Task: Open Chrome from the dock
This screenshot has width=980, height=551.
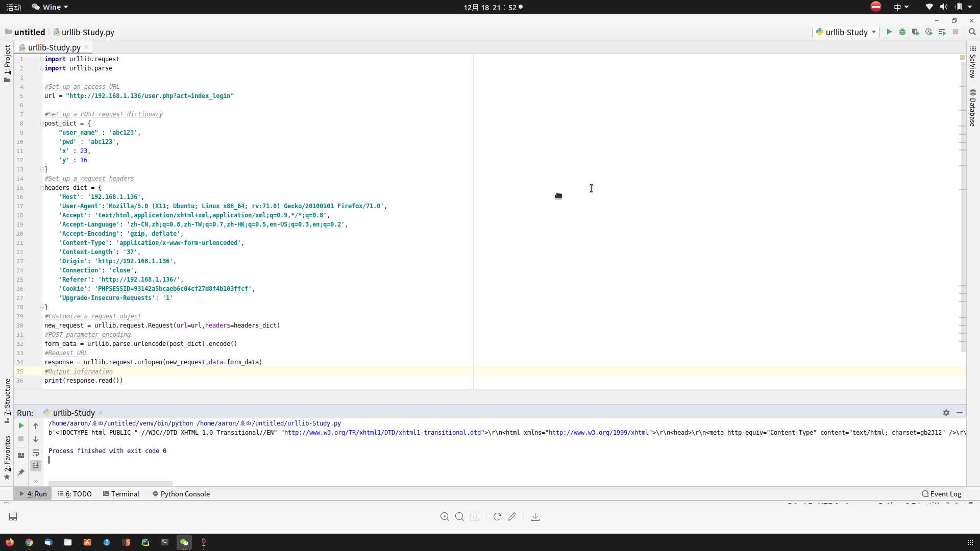Action: coord(29,542)
